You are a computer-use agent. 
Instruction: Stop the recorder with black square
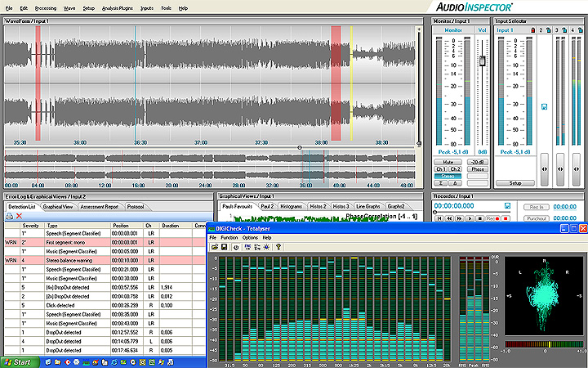click(x=479, y=218)
